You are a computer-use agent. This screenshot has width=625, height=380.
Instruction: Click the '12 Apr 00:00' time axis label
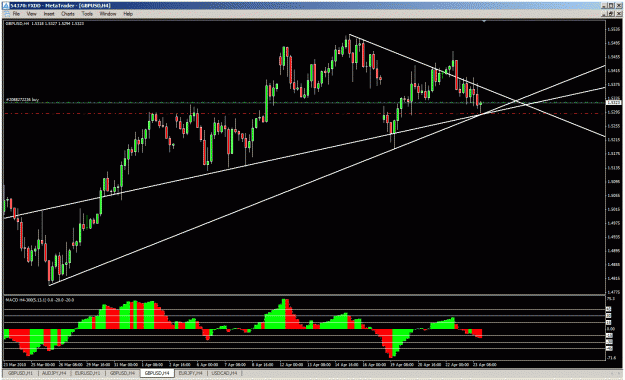[292, 364]
